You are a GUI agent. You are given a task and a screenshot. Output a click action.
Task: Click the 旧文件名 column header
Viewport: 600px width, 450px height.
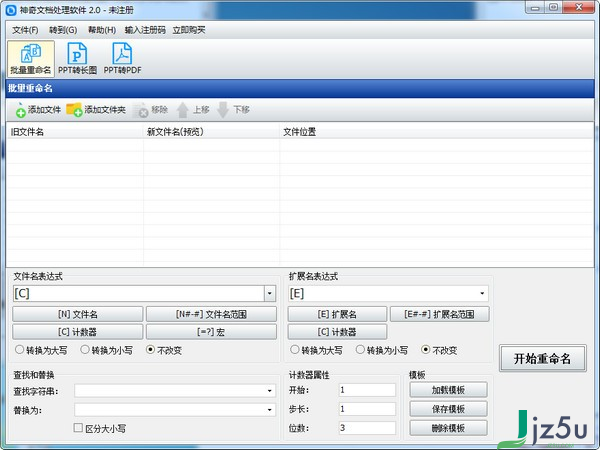tap(75, 132)
